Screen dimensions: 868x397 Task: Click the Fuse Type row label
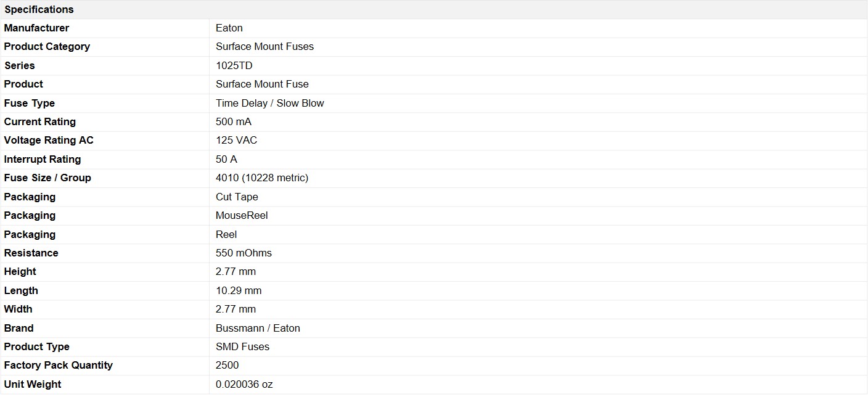pos(30,103)
